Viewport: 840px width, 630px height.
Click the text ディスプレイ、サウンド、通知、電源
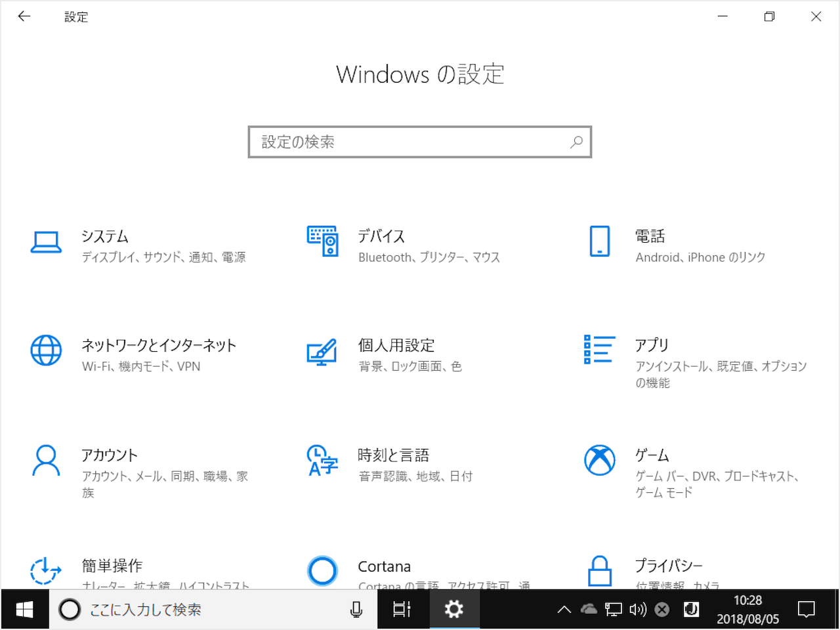click(x=163, y=258)
